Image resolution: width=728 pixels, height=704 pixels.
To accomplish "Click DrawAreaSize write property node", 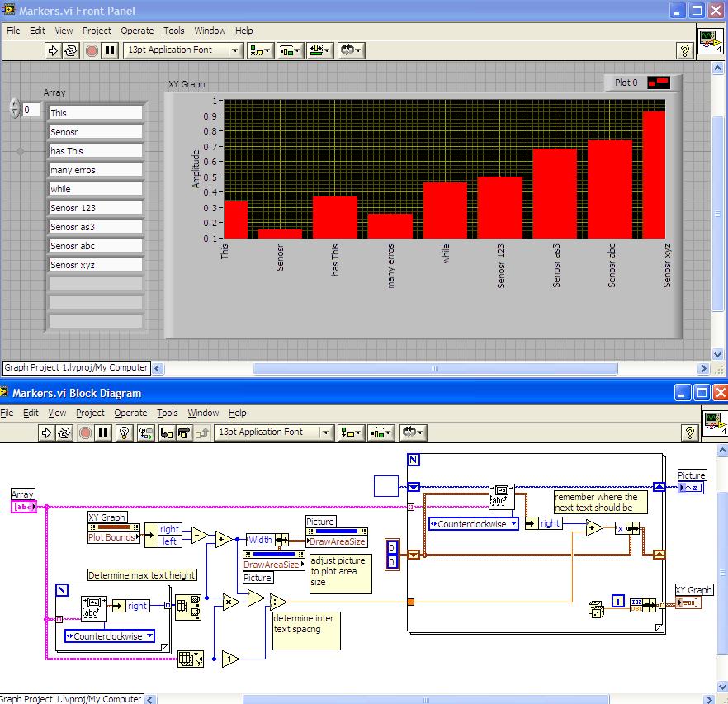I will [x=336, y=536].
